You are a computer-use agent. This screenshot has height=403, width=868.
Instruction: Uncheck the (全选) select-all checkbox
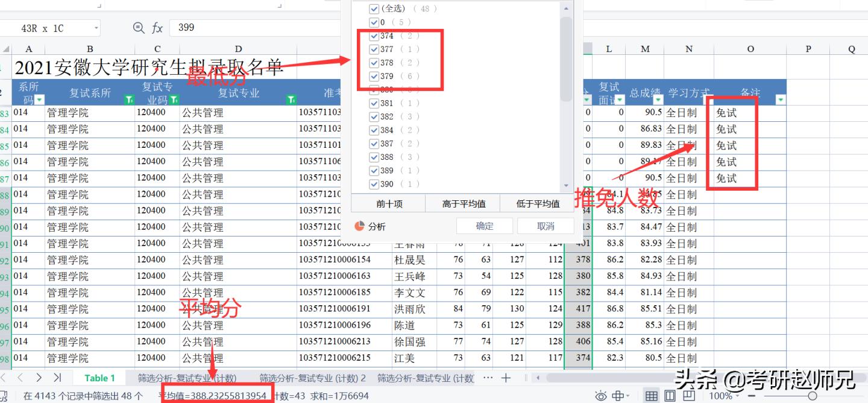(x=374, y=8)
